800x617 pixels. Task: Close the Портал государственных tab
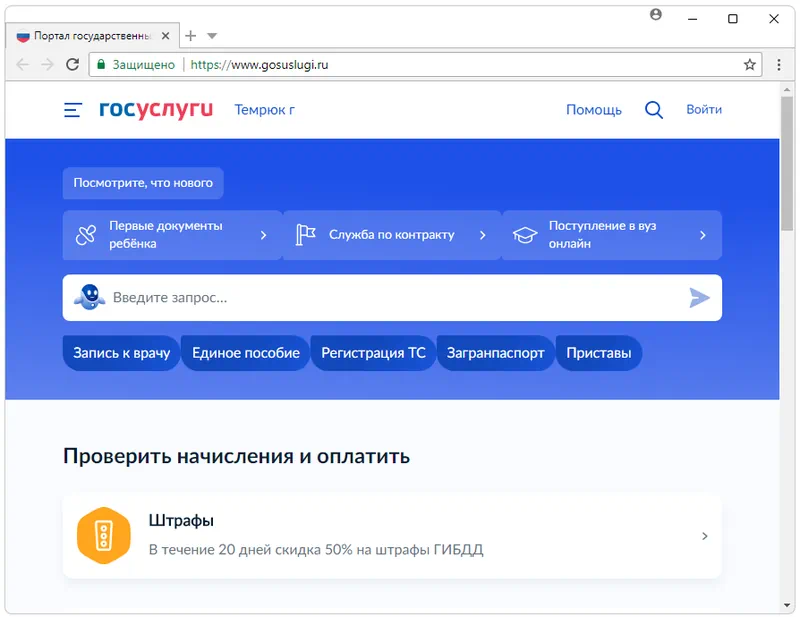click(165, 36)
